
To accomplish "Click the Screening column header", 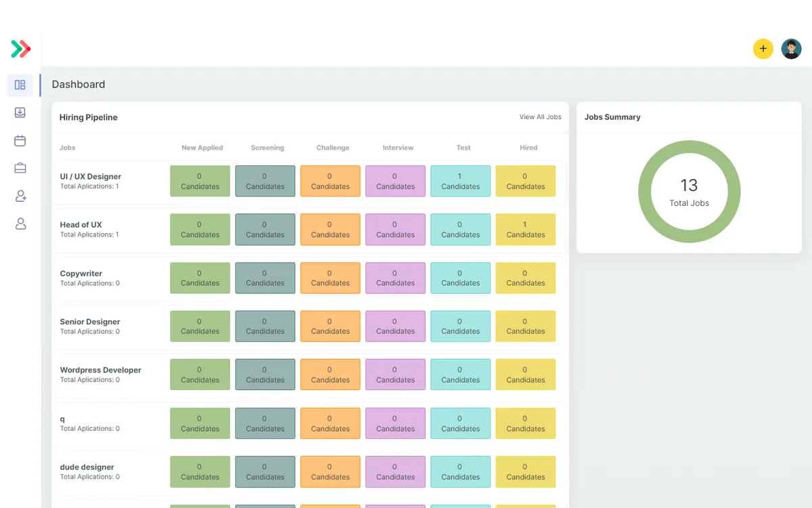I will coord(267,148).
